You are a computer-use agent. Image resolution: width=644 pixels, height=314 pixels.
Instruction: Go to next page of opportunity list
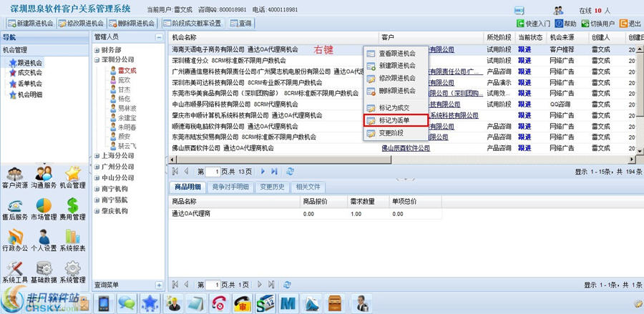point(263,171)
